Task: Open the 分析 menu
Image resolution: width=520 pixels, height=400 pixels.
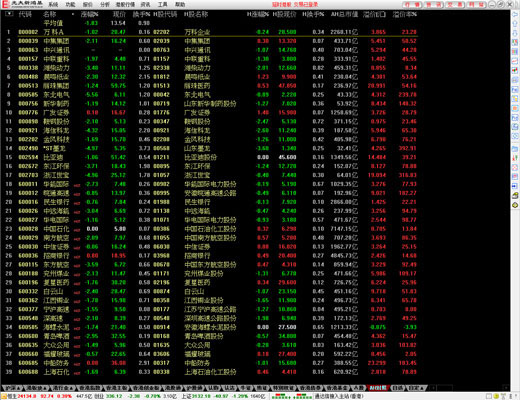Action: (x=105, y=5)
